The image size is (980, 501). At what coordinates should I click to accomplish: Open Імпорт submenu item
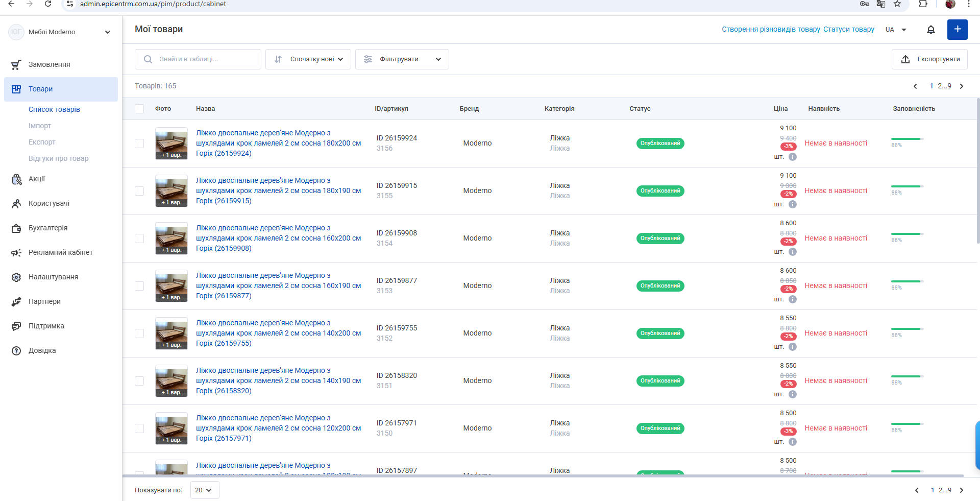(x=40, y=126)
